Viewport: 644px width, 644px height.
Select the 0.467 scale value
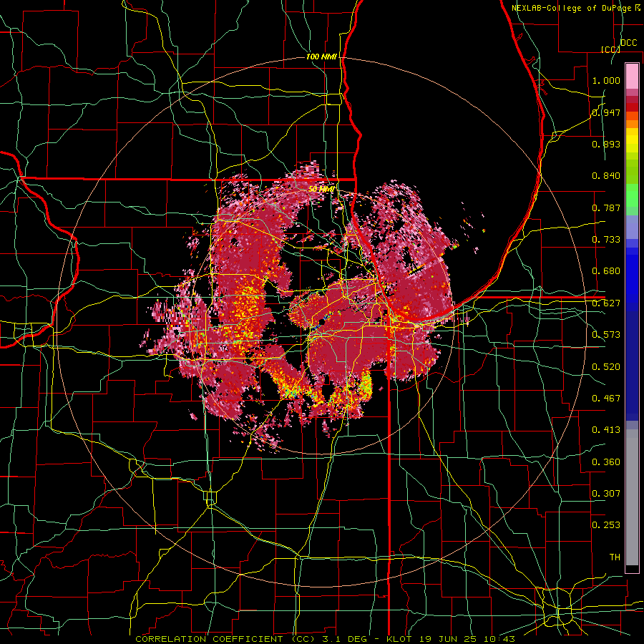(606, 399)
